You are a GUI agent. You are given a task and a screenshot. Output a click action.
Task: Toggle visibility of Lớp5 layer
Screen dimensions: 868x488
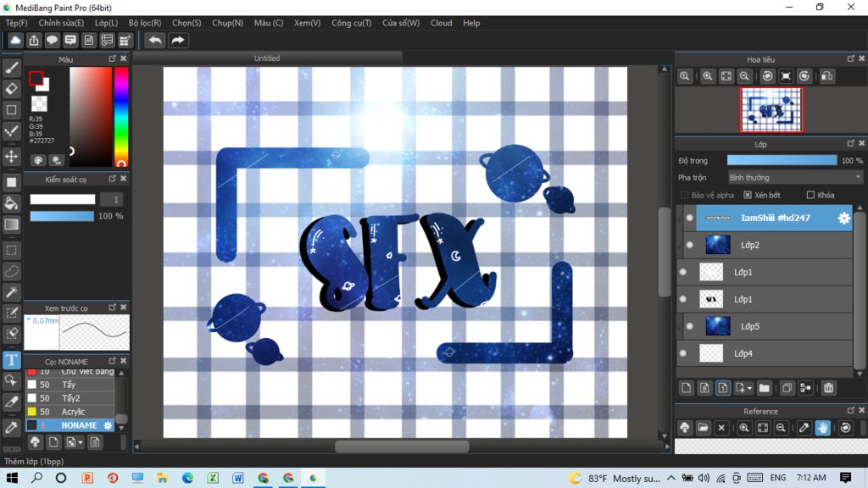coord(690,326)
